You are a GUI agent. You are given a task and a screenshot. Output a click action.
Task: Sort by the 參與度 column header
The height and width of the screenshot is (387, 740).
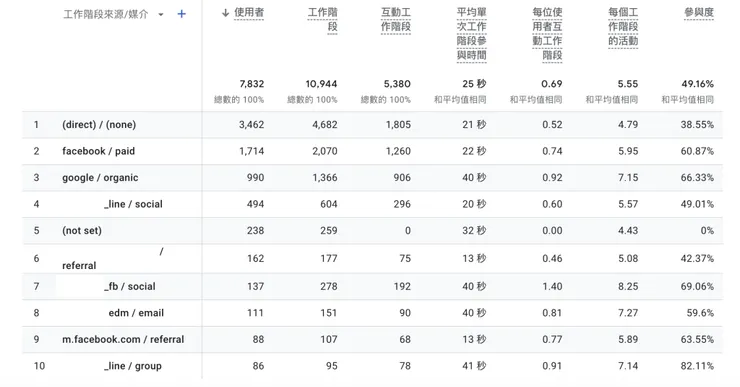699,13
